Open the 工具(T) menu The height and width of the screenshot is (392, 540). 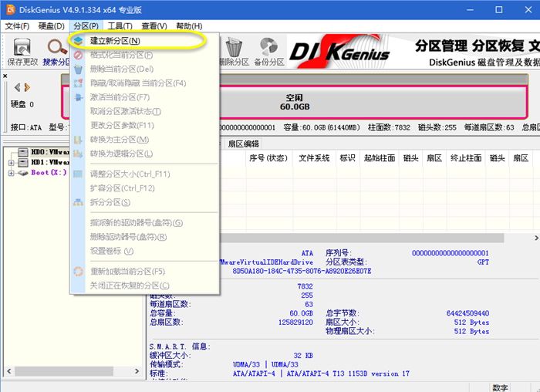point(120,26)
